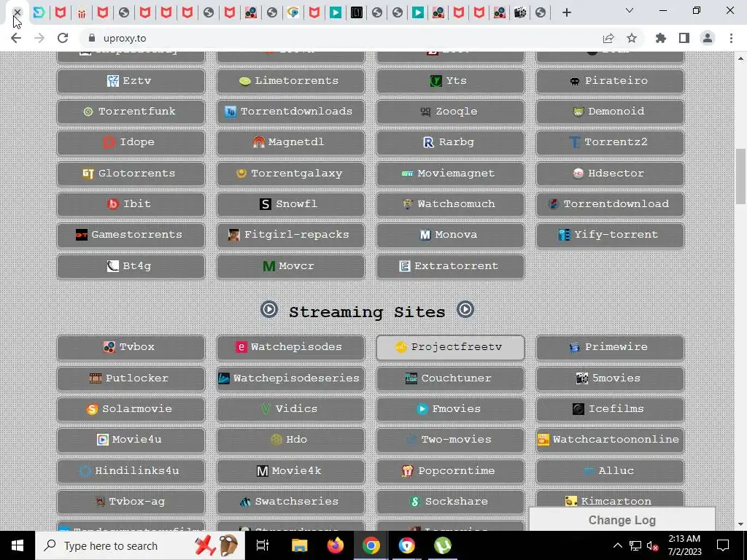The height and width of the screenshot is (560, 747).
Task: Open Torrentdownloads proxy
Action: tap(290, 112)
